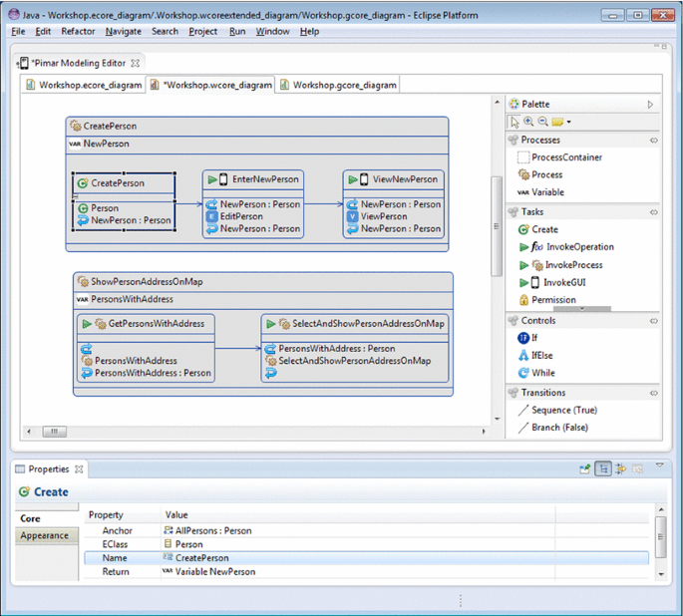
Task: Pin the Tasks drawer open
Action: coord(653,212)
